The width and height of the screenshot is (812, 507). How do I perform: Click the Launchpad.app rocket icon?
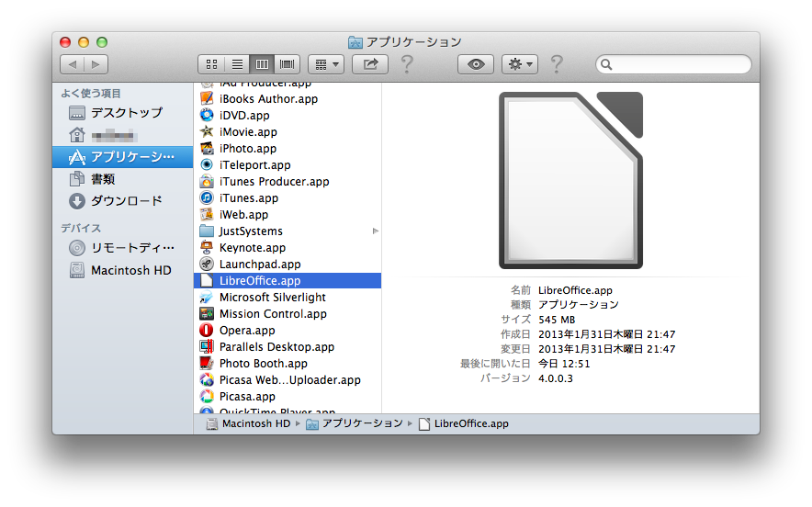(x=207, y=265)
